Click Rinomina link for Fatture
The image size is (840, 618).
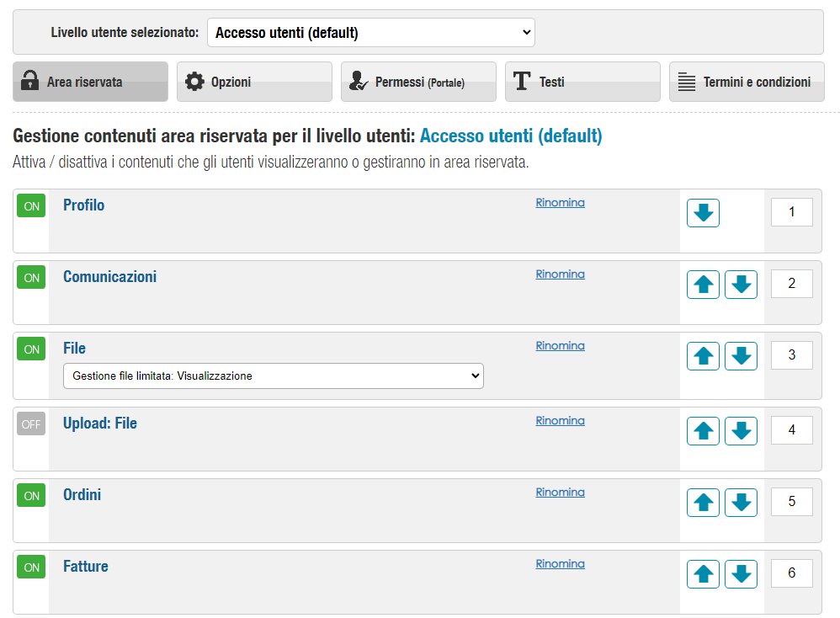click(560, 564)
